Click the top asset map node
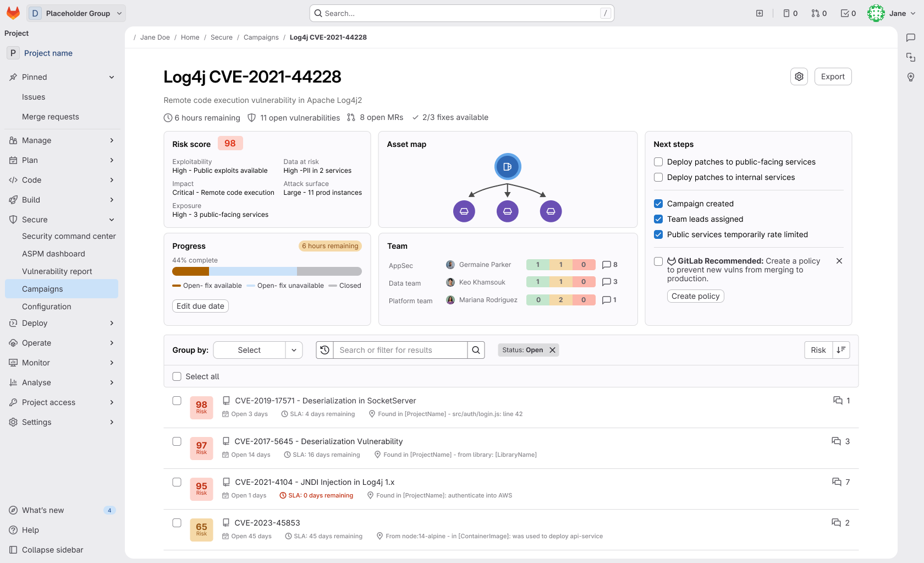 (x=508, y=167)
